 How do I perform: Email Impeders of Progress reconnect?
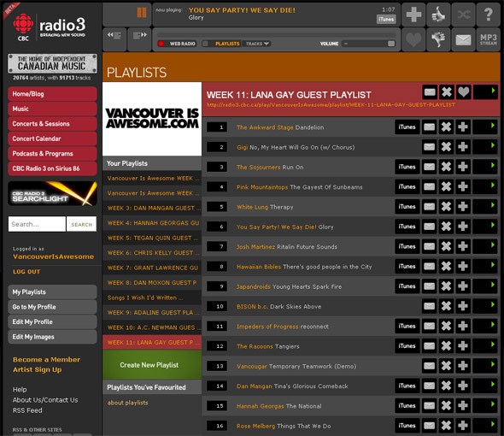pyautogui.click(x=429, y=326)
